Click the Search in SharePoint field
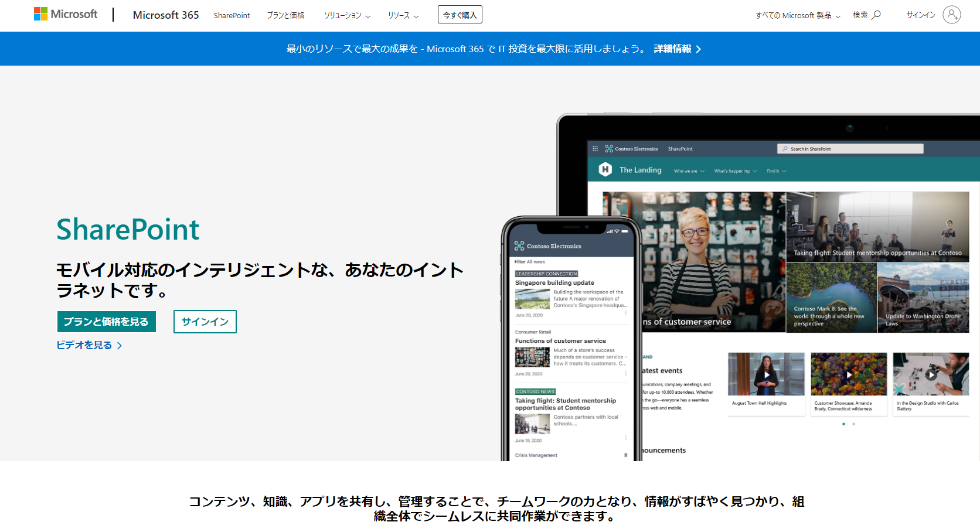The width and height of the screenshot is (980, 532). pyautogui.click(x=850, y=149)
